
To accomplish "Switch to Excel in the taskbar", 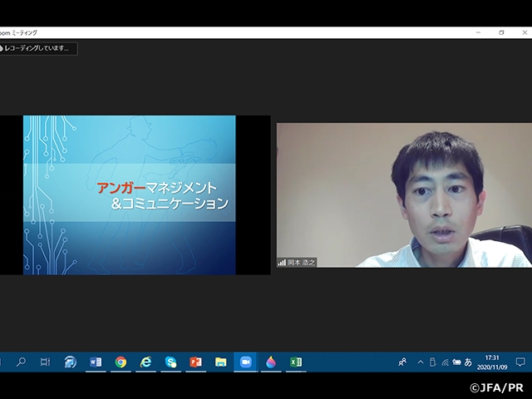I will (x=295, y=362).
